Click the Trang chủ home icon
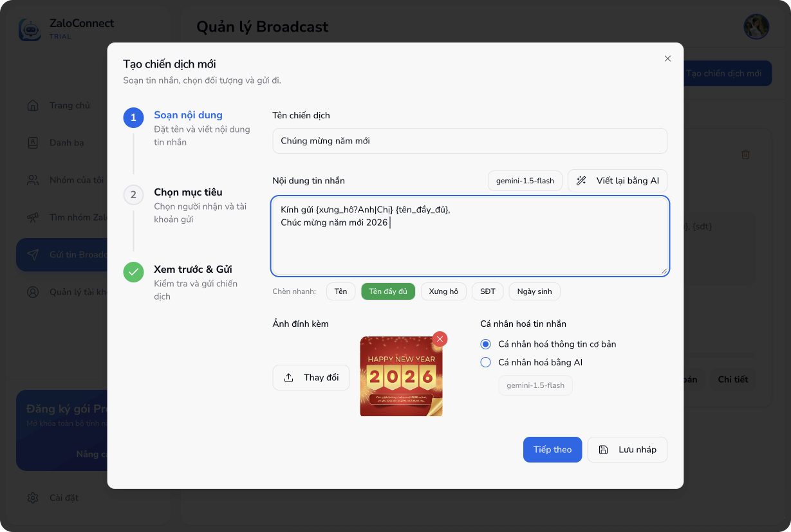This screenshot has width=791, height=532. pyautogui.click(x=33, y=105)
